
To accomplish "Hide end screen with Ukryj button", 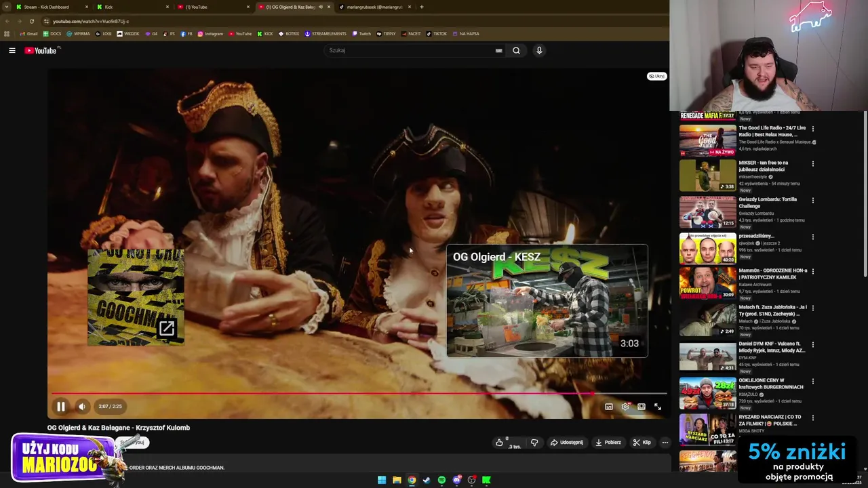I will coord(656,76).
